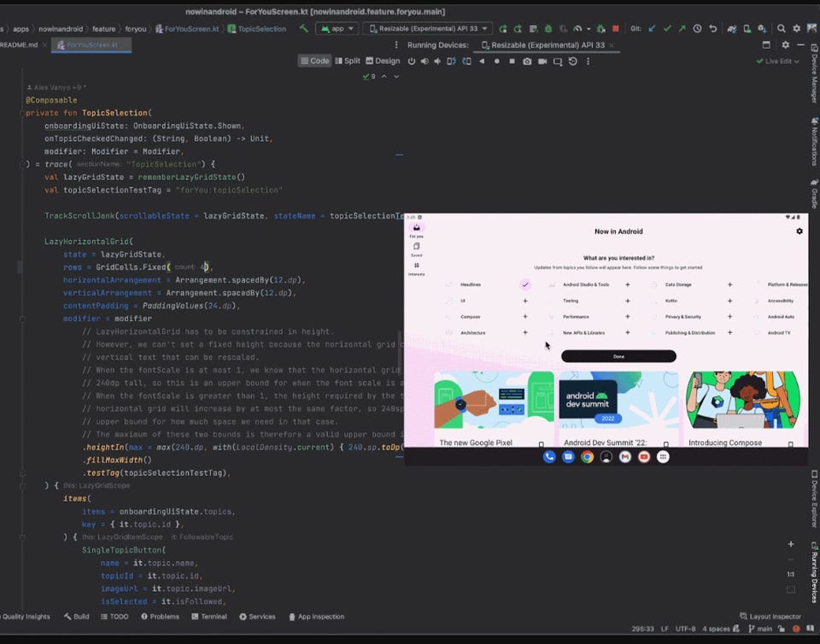Open Chrome in emulator taskbar
Viewport: 820px width, 644px height.
588,457
